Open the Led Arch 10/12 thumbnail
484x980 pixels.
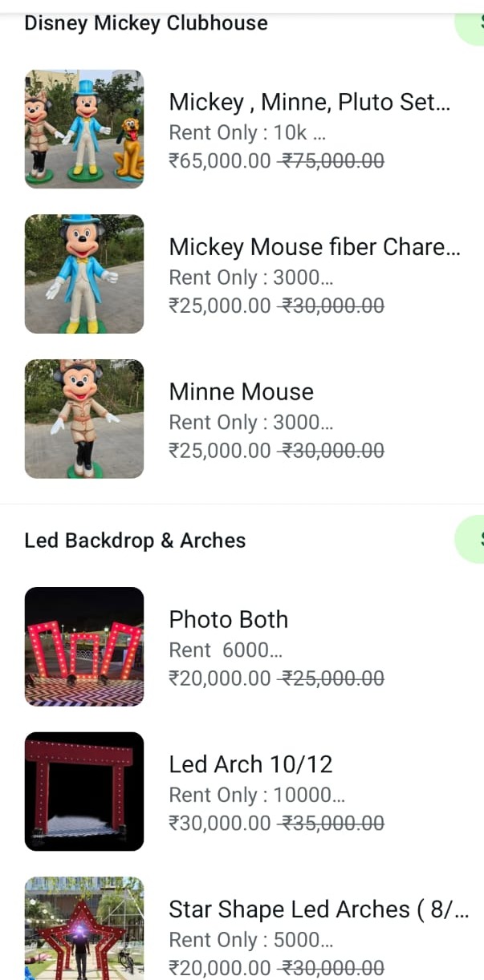click(84, 791)
